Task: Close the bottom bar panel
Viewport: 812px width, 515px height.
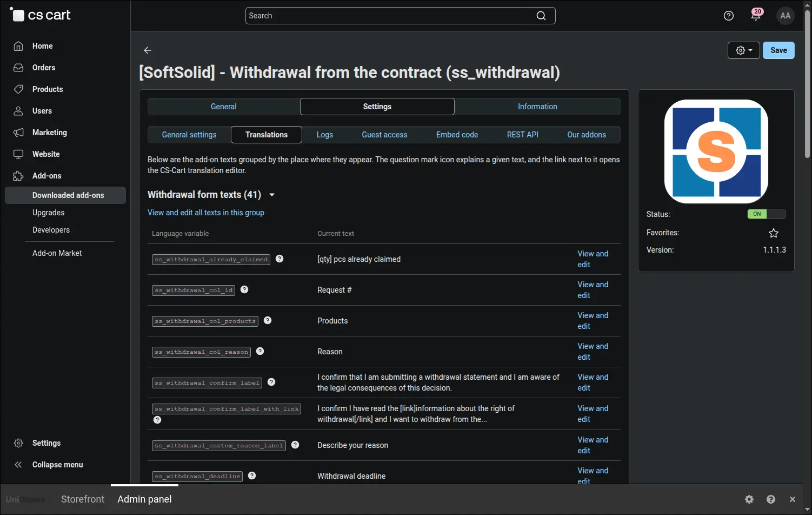Action: click(x=793, y=499)
